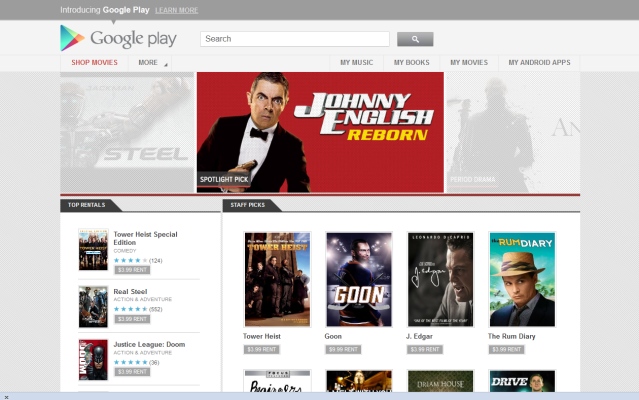Open the Johnny English Reborn spotlight banner

click(320, 131)
